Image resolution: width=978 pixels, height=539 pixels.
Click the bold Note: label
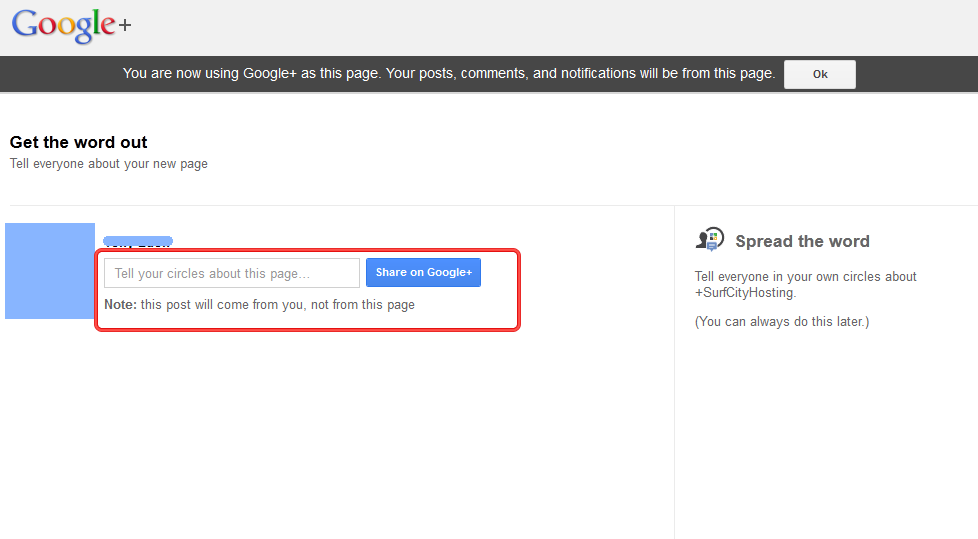[x=120, y=305]
